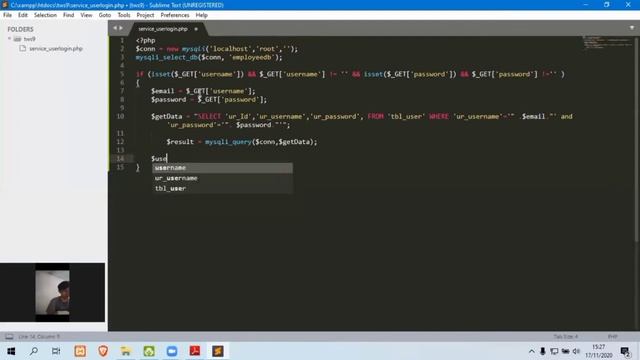Click the minimap code preview

[607, 42]
